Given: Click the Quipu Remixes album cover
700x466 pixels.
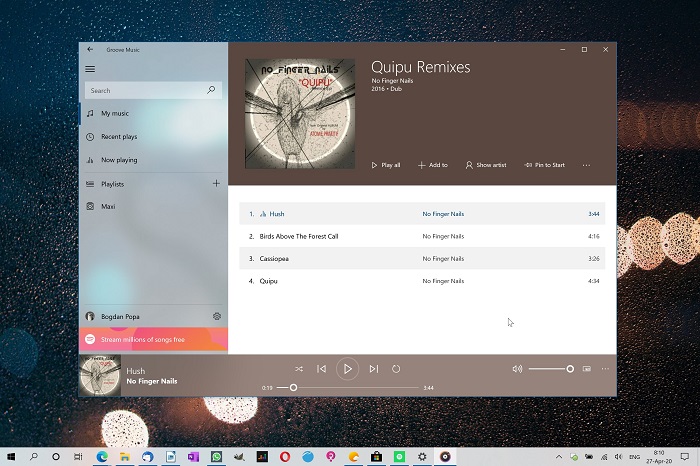Looking at the screenshot, I should 300,114.
